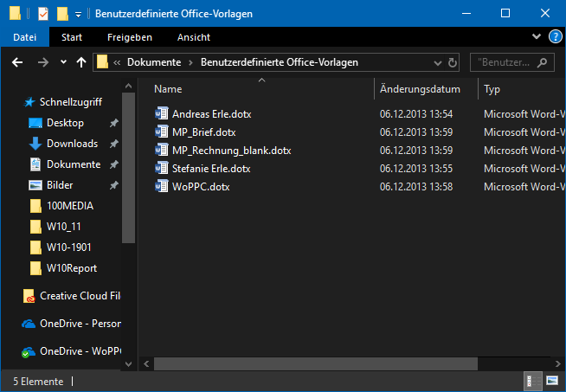Screen dimensions: 566x392
Task: Click the New Folder icon in title bar
Action: pos(62,14)
